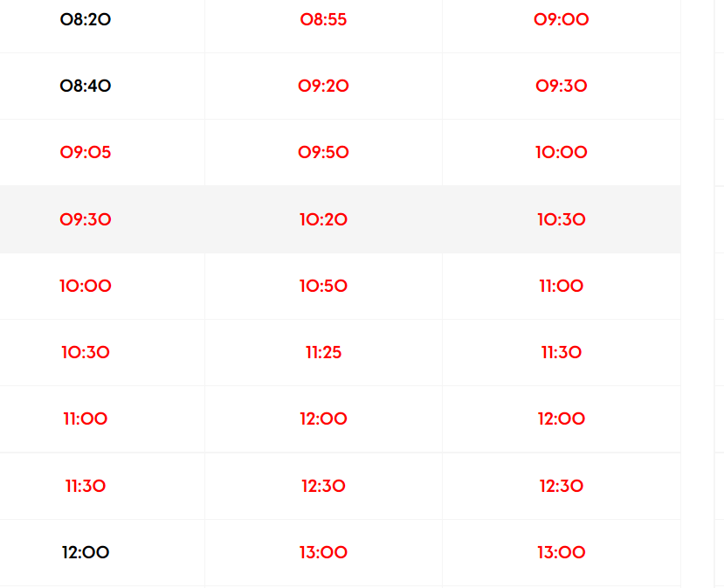724x588 pixels.
Task: Select the 09:50 time cell
Action: point(323,153)
